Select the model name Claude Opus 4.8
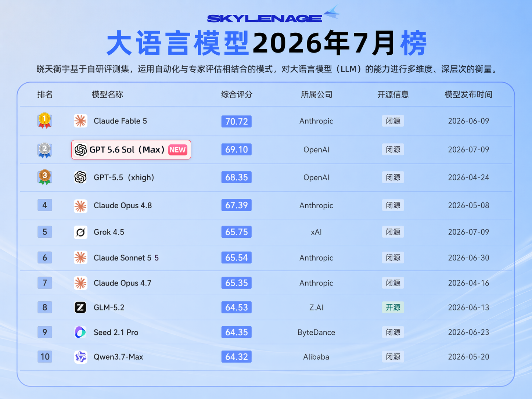Image resolution: width=532 pixels, height=399 pixels. [123, 206]
